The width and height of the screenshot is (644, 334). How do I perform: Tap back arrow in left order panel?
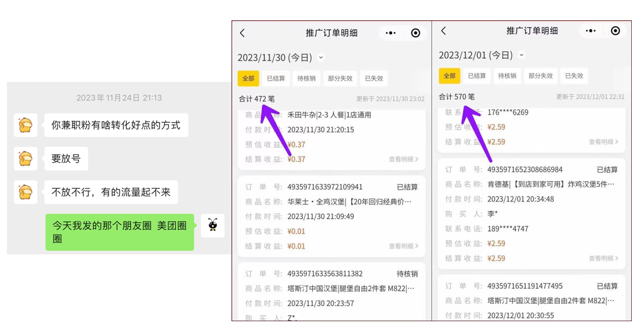pos(243,33)
